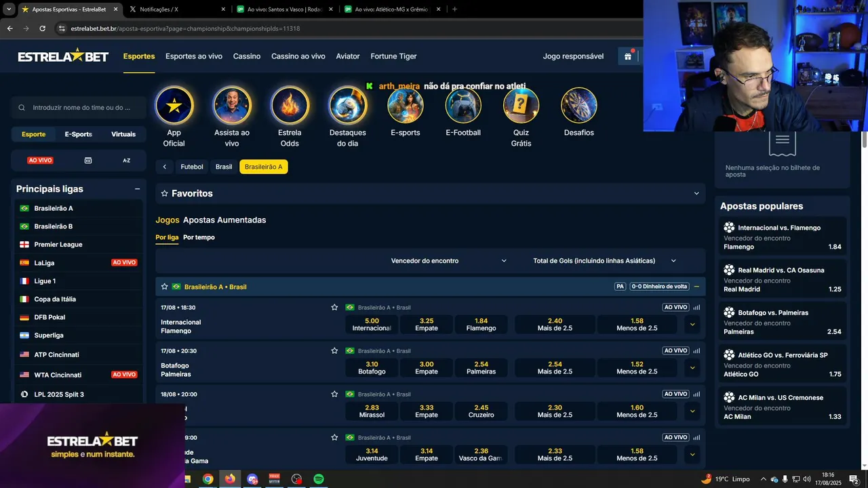Open the E-sports category icon
The width and height of the screenshot is (868, 488).
(406, 106)
